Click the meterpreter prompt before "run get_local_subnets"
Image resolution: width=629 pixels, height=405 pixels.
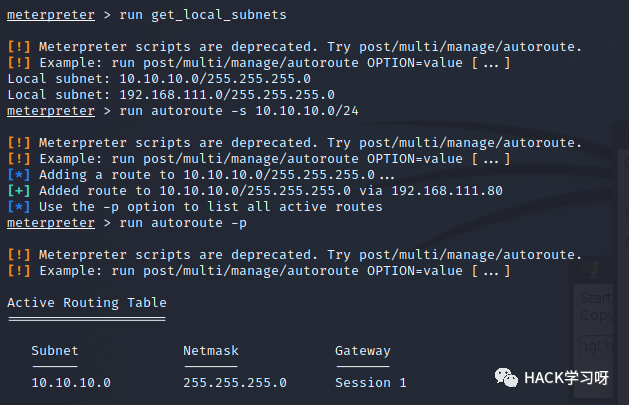51,15
